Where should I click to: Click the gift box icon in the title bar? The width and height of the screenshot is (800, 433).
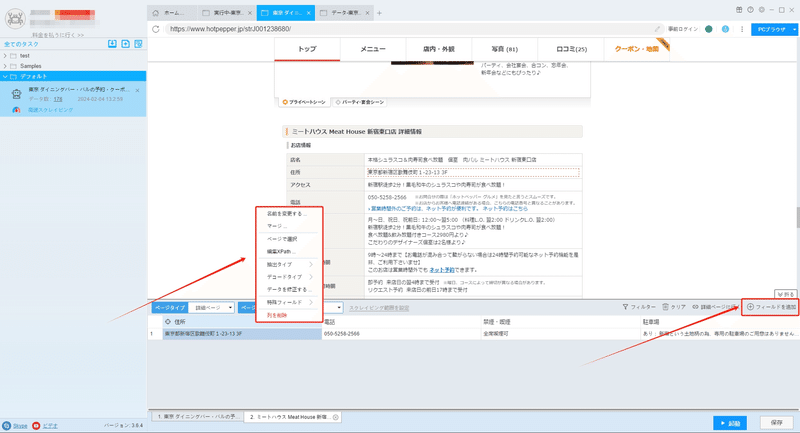(739, 10)
